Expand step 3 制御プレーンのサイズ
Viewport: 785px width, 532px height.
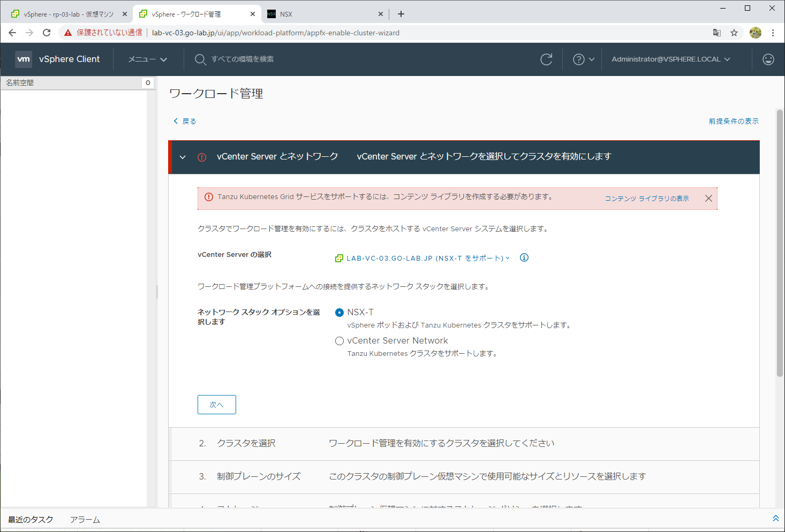click(x=464, y=477)
